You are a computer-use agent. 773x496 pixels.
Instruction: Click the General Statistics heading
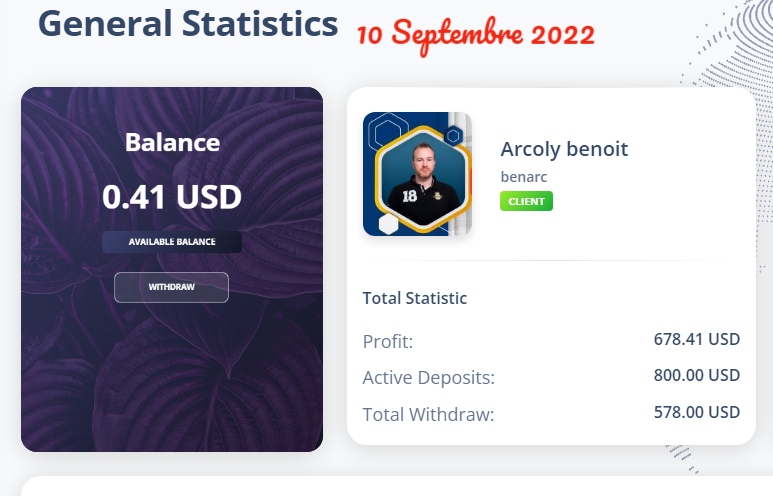[x=187, y=24]
